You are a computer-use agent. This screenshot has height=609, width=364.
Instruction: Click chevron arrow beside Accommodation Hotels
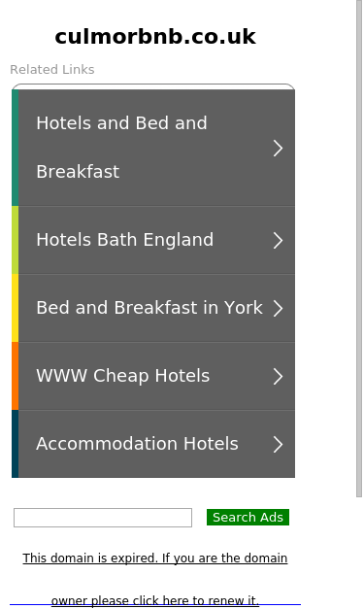tap(278, 444)
